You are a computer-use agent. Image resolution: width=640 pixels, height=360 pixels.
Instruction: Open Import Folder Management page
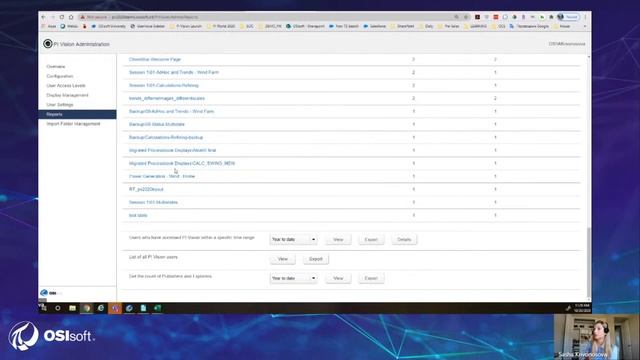click(x=73, y=124)
